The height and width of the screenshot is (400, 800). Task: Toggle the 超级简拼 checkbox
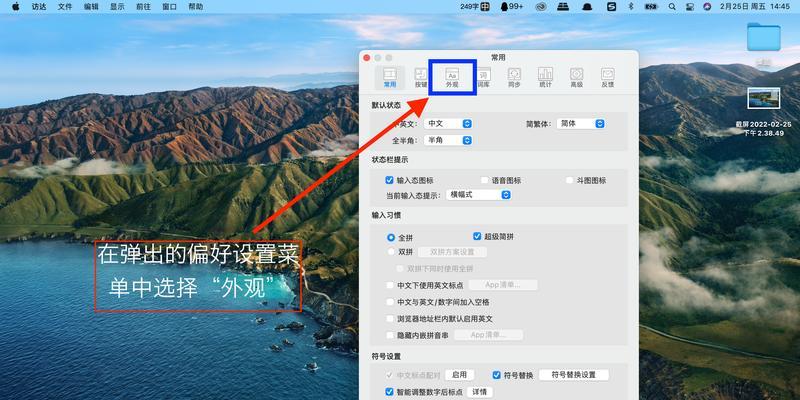(477, 236)
